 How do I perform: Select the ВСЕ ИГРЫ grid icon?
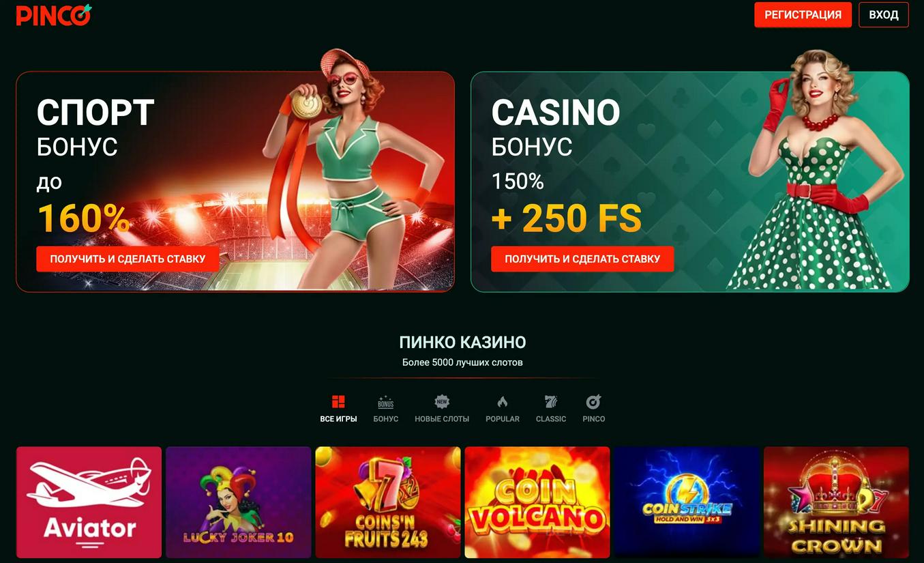point(338,401)
